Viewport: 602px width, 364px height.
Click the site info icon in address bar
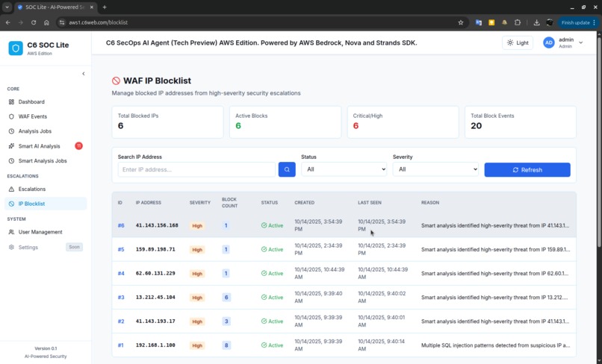pyautogui.click(x=62, y=22)
